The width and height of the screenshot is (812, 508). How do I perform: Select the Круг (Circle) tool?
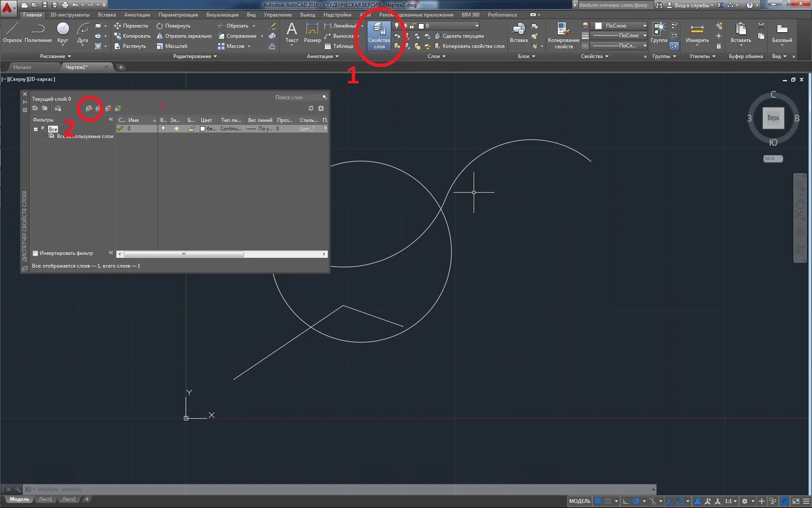click(63, 33)
